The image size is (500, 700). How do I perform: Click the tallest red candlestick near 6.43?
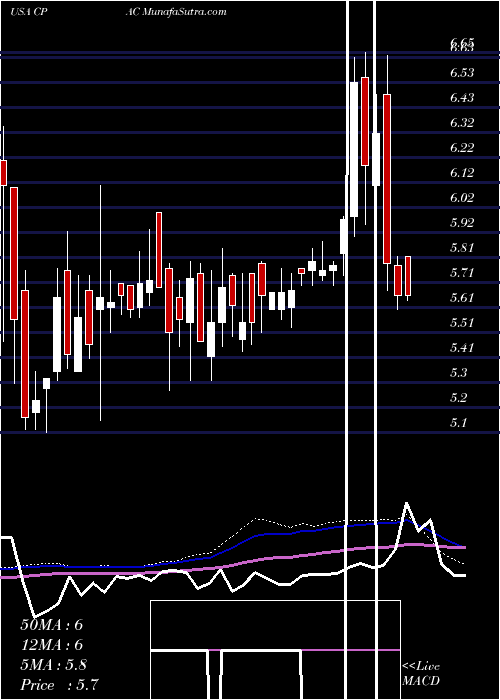pos(387,179)
